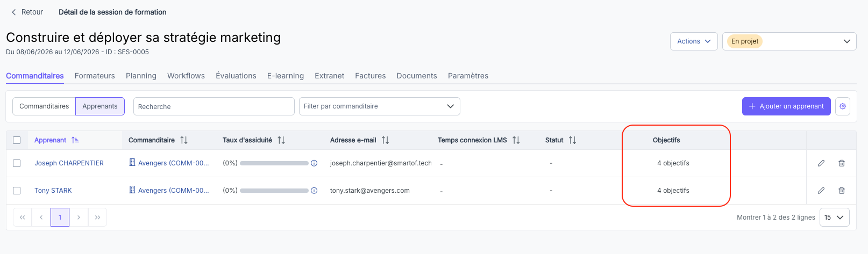Open the E-learning tab

(x=286, y=76)
